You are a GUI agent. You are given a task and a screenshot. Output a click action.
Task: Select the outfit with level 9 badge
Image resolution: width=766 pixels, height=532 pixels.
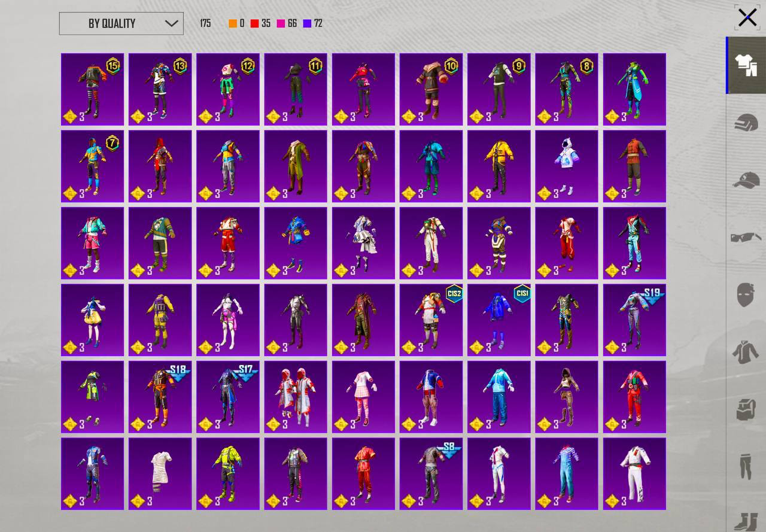coord(498,89)
